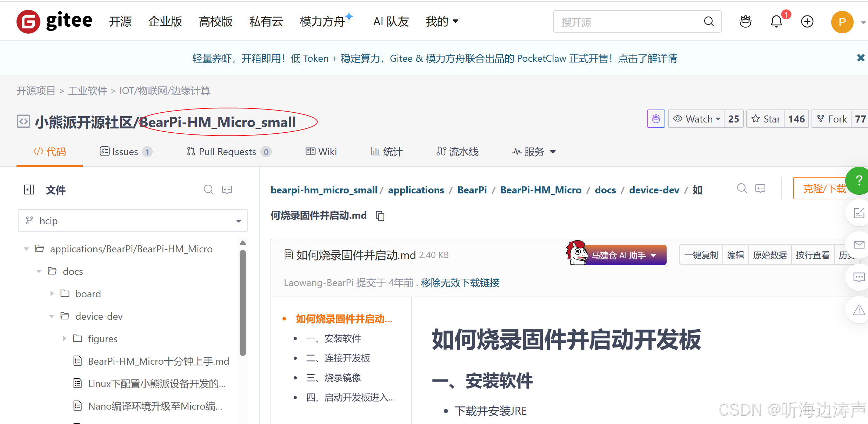This screenshot has width=868, height=424.
Task: Click the chat bubble floating side icon
Action: point(858,277)
